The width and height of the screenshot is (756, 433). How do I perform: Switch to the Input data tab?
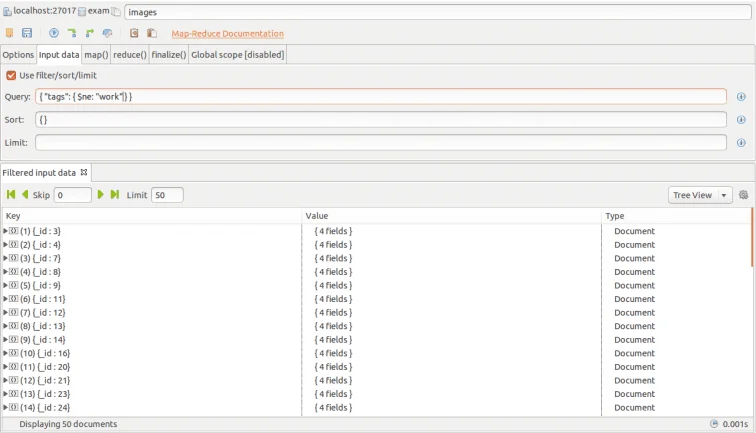pos(59,54)
